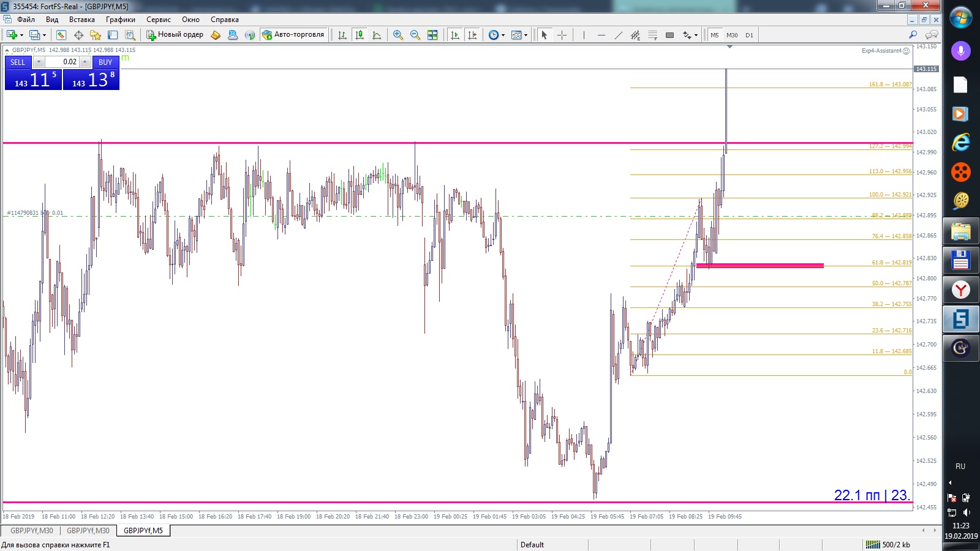Tile chart windows icon
Screen dimensions: 980x551
tap(432, 35)
